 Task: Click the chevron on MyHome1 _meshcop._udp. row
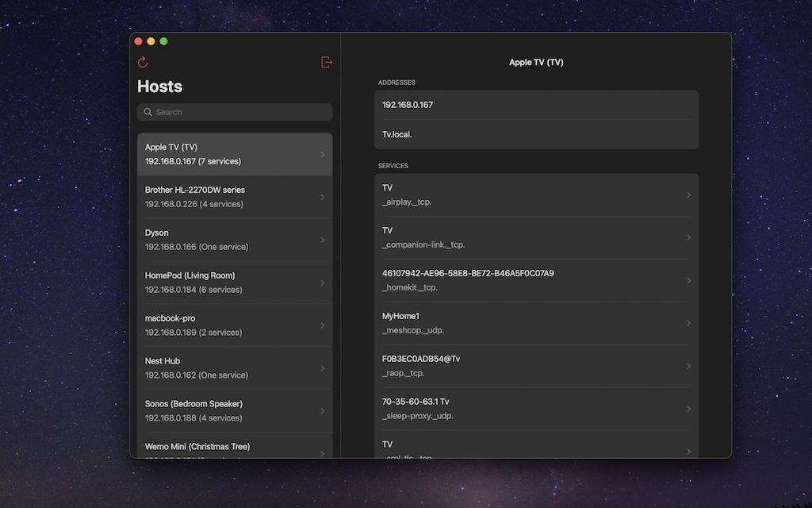[688, 324]
